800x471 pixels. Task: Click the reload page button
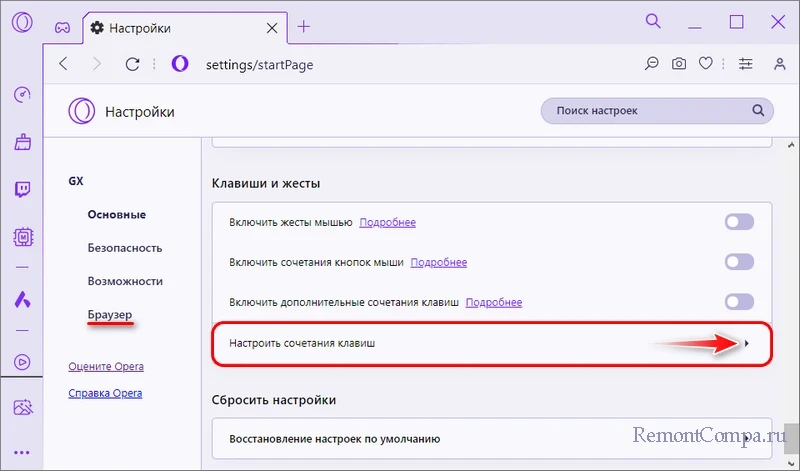coord(131,64)
